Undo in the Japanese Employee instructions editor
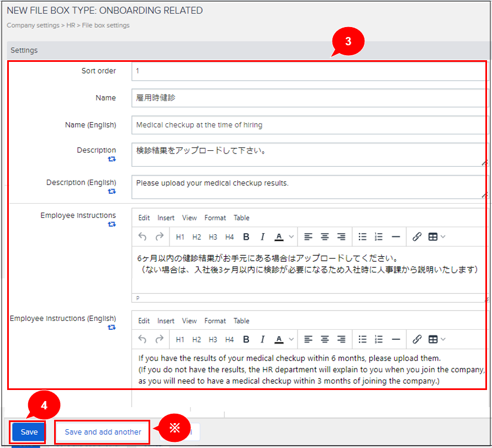 click(x=142, y=237)
